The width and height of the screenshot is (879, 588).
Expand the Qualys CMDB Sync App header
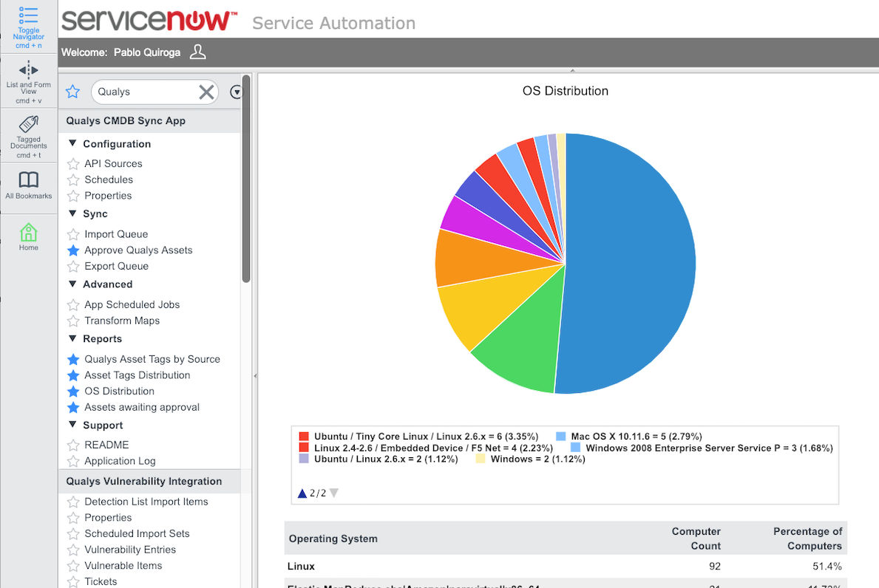tap(149, 121)
